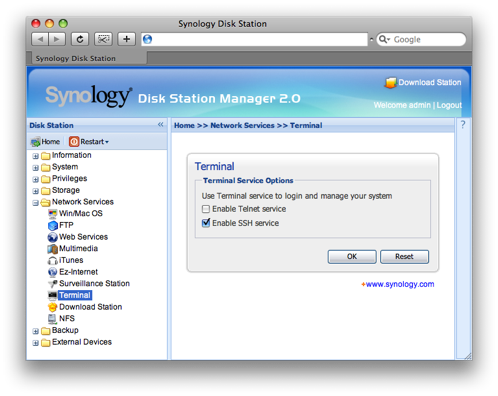Click the Home icon in sidebar toolbar
Screen dimensions: 498x396
pos(35,142)
